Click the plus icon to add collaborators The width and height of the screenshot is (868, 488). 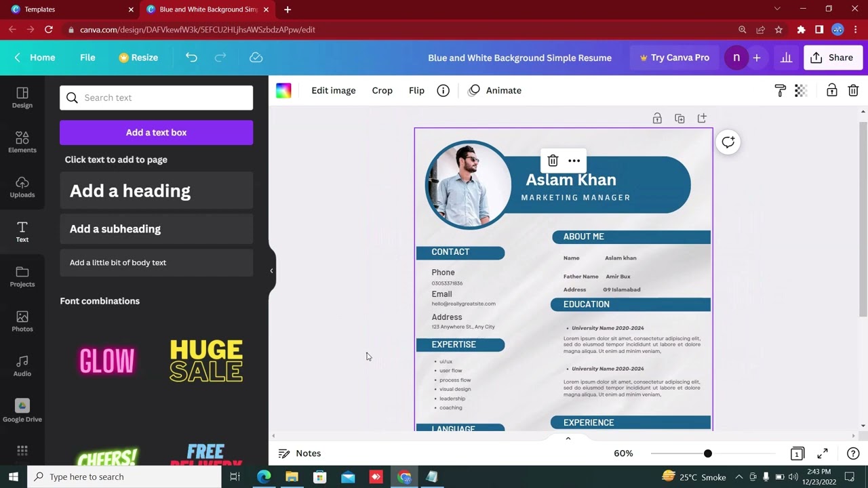757,58
